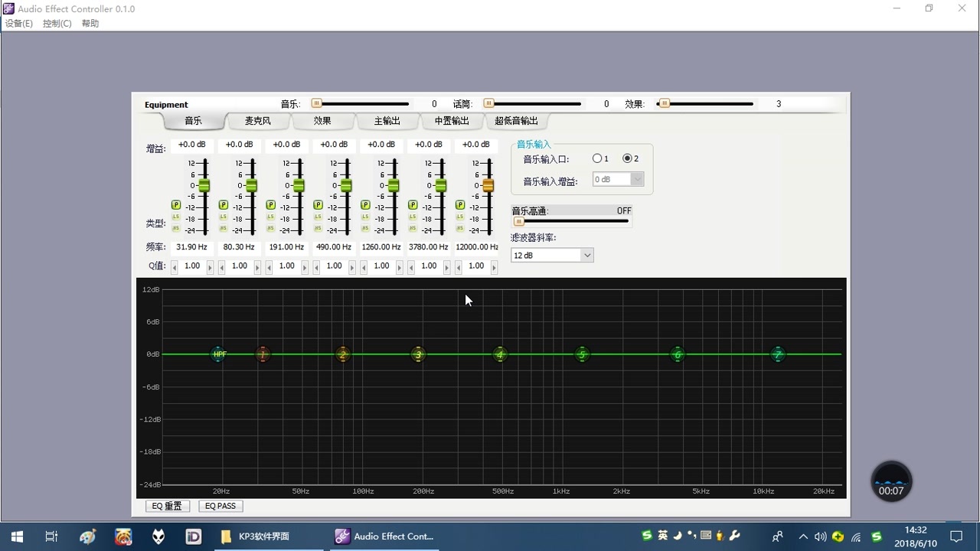Switch to the 效果 tab

tap(322, 121)
